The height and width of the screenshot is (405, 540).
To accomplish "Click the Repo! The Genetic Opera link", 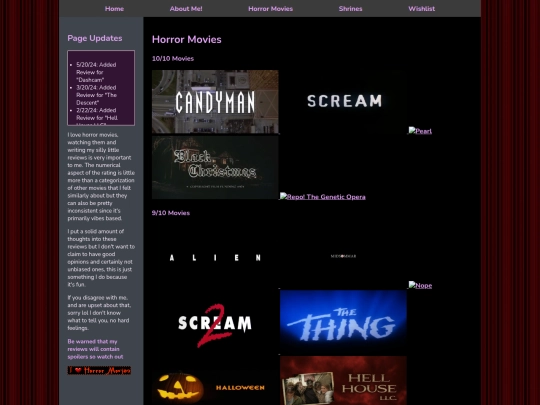I will click(x=323, y=197).
